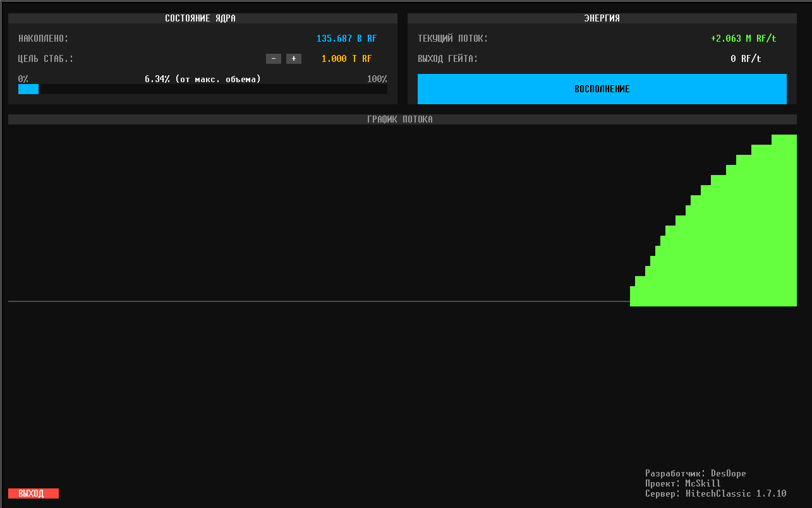Screen dimensions: 812x508
Task: Click the ВЫХОД ГЕЙТА label
Action: coord(448,59)
